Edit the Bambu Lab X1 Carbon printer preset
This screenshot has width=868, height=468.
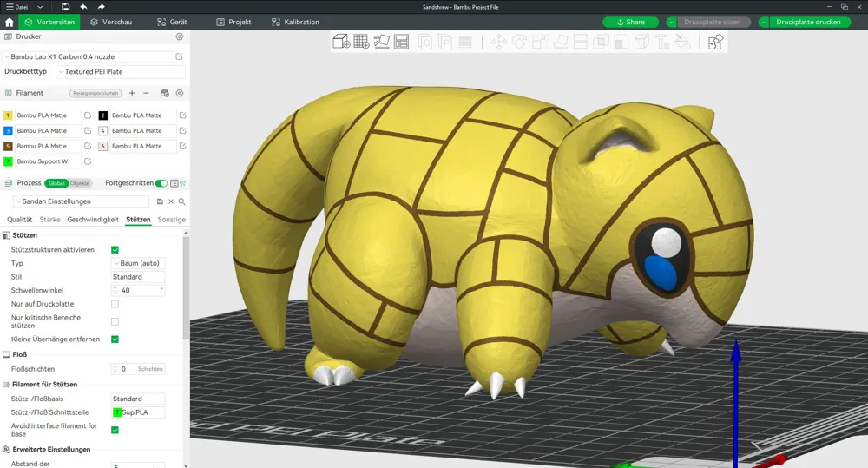coord(180,56)
